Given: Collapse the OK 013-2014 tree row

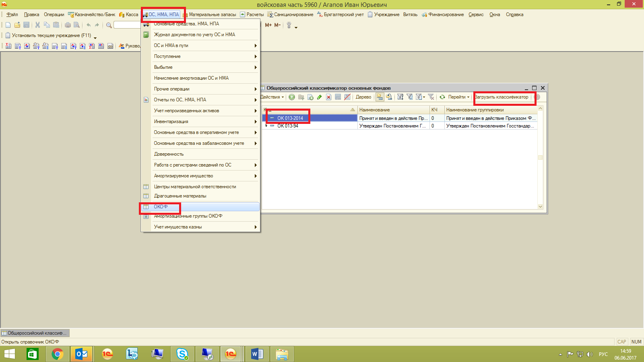Looking at the screenshot, I should coord(266,118).
